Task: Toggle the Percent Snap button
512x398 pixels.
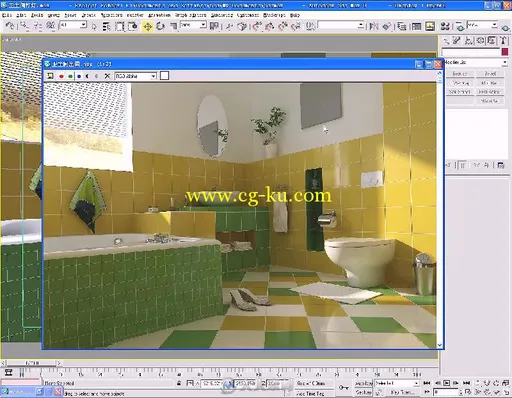Action: [283, 26]
